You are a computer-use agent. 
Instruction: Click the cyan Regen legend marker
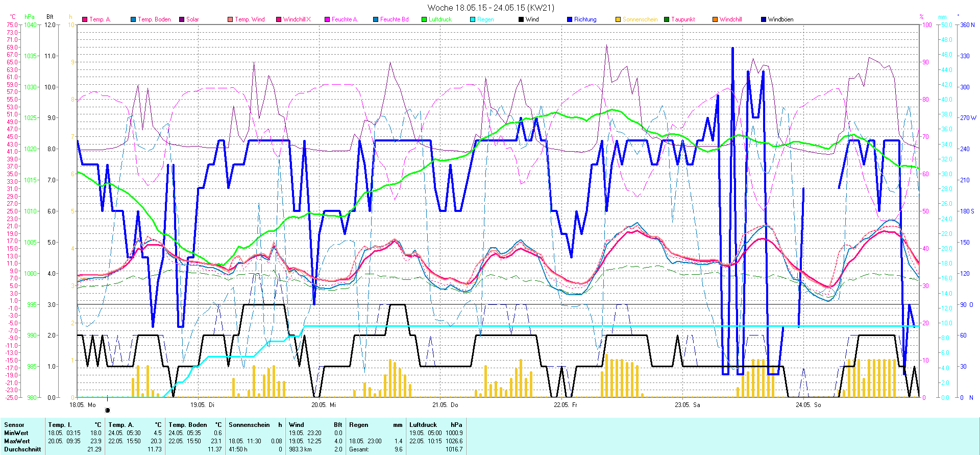pos(473,19)
